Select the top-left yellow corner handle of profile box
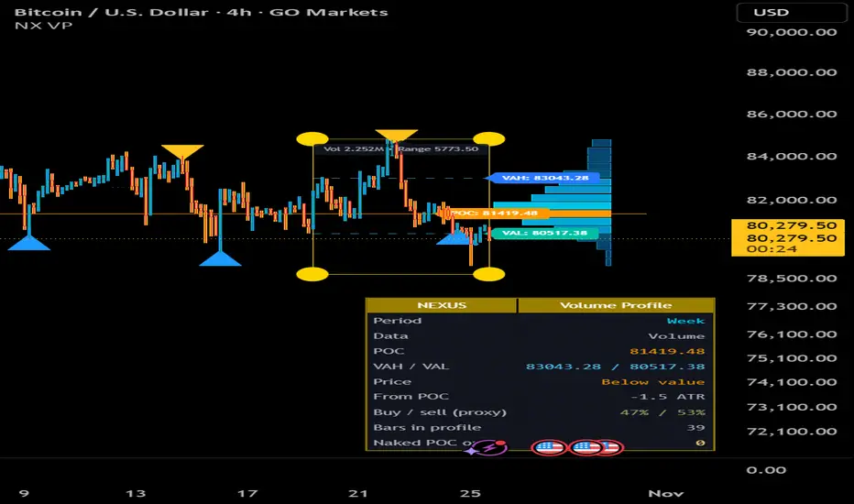The width and height of the screenshot is (854, 504). coord(312,139)
